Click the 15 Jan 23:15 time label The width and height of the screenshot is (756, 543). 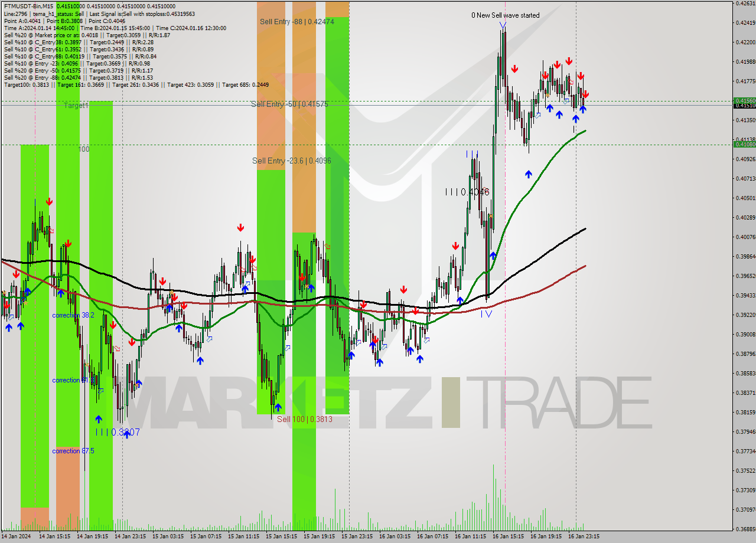point(357,537)
